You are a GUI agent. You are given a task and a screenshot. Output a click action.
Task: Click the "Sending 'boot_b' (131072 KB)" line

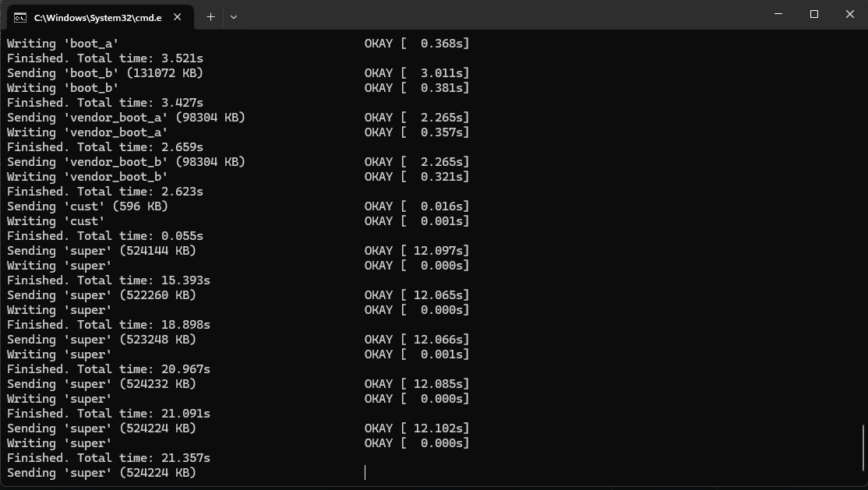[105, 73]
